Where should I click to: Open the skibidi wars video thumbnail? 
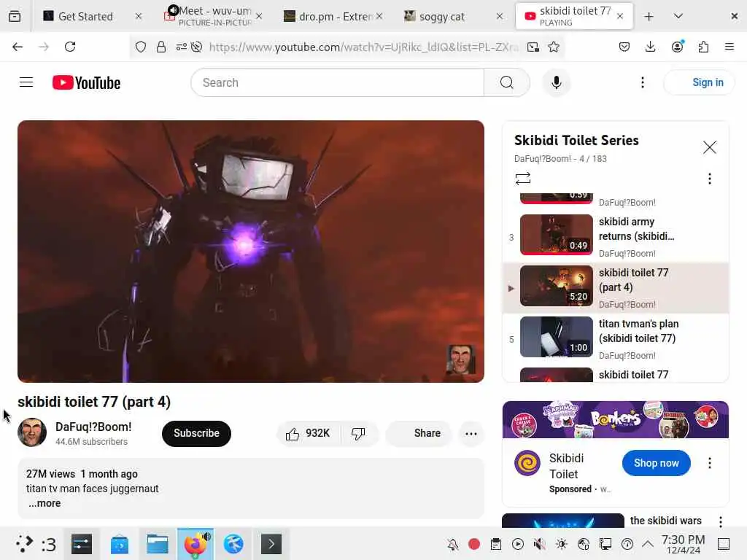[x=563, y=521]
